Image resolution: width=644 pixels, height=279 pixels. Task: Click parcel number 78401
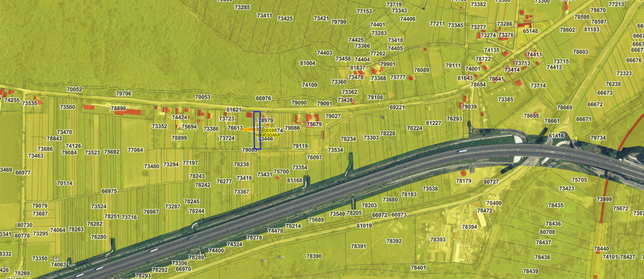click(x=418, y=267)
